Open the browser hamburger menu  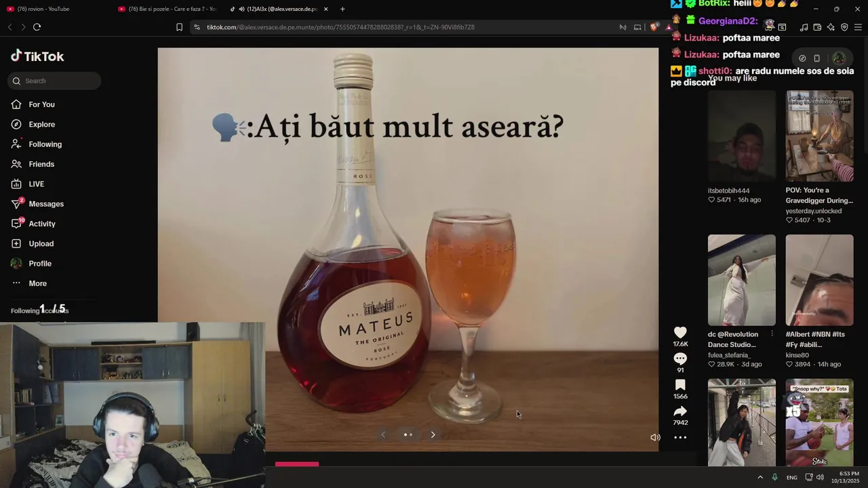pyautogui.click(x=858, y=27)
